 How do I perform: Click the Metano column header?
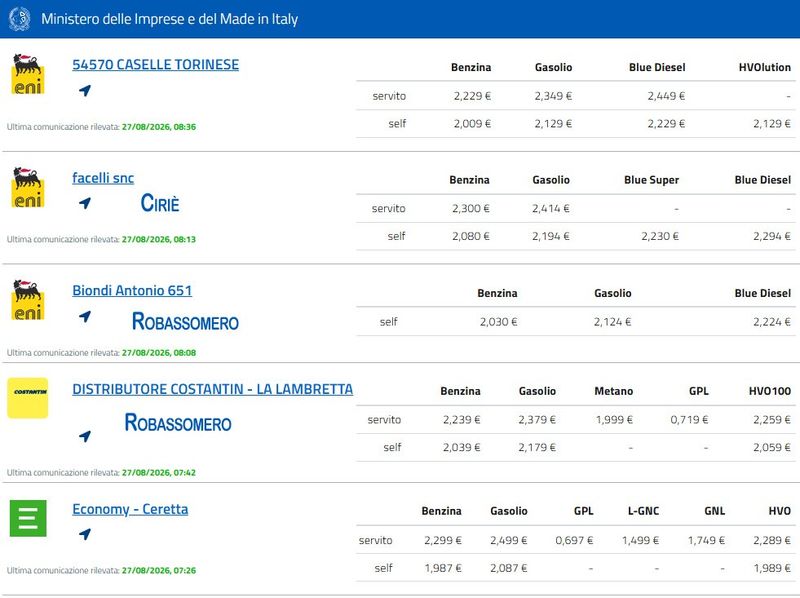tap(613, 391)
